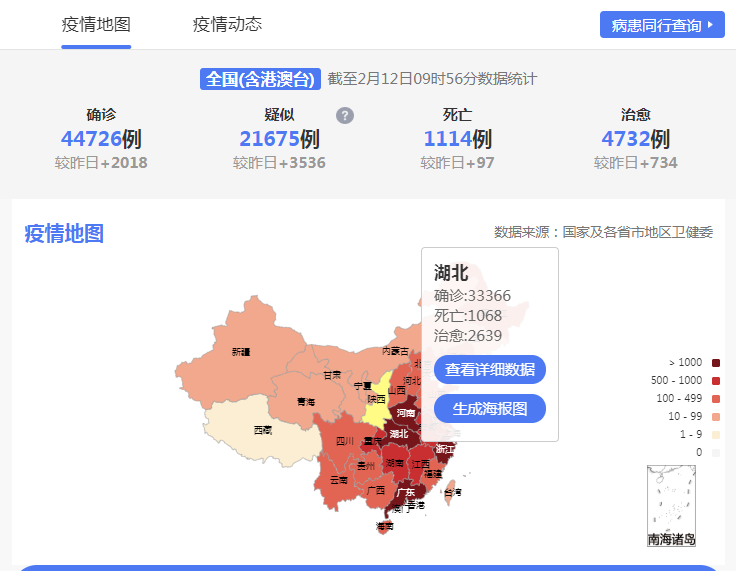This screenshot has height=571, width=736.
Task: Toggle the '1 - 9' legend swatch
Action: [716, 434]
